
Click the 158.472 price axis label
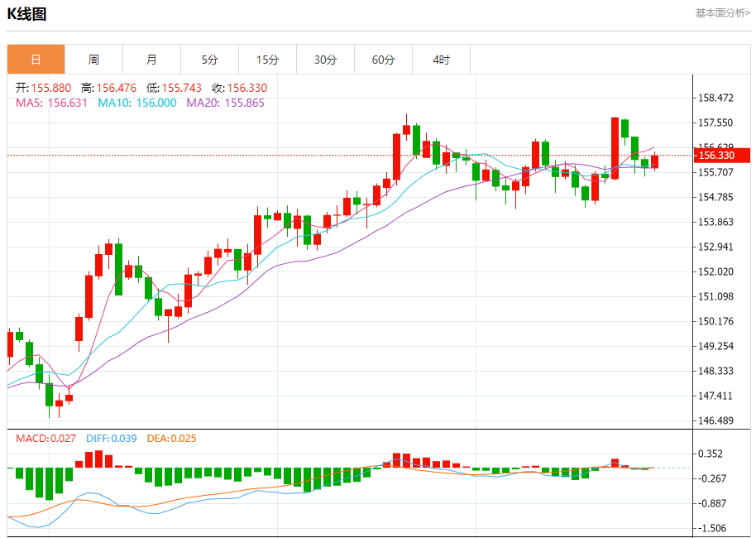716,98
